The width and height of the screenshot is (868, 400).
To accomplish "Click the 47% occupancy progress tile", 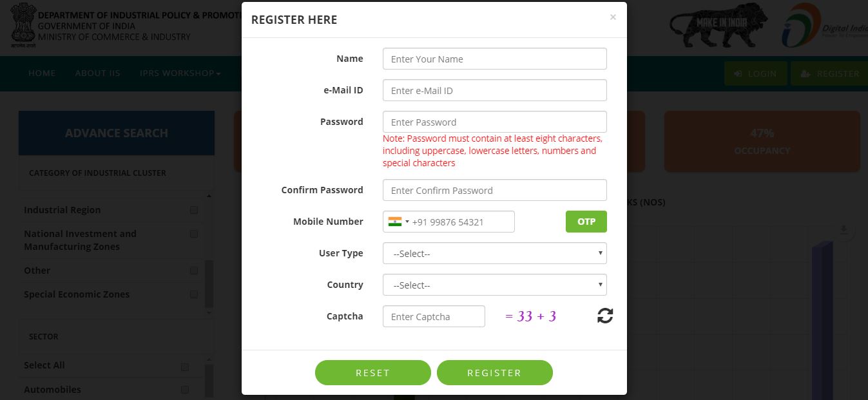I will pyautogui.click(x=762, y=141).
